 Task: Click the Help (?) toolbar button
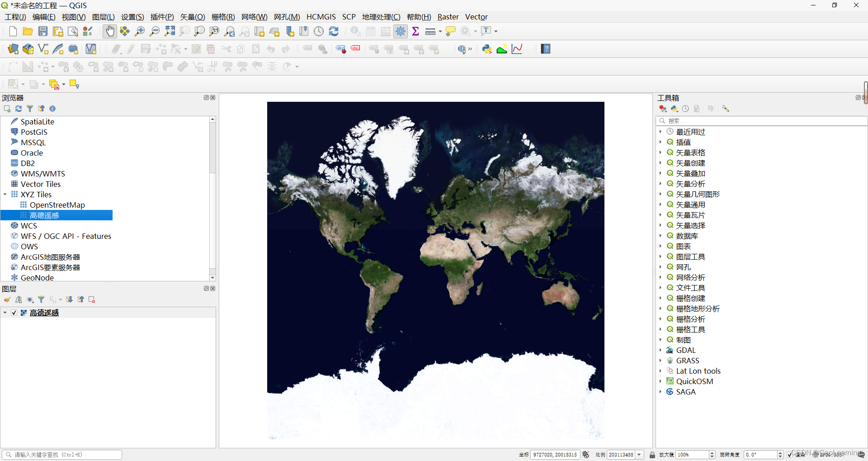(546, 49)
